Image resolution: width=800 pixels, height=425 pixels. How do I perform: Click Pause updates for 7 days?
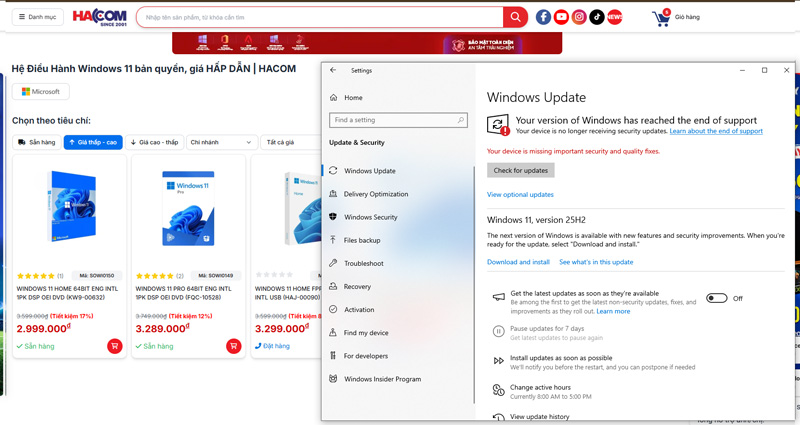coord(547,329)
